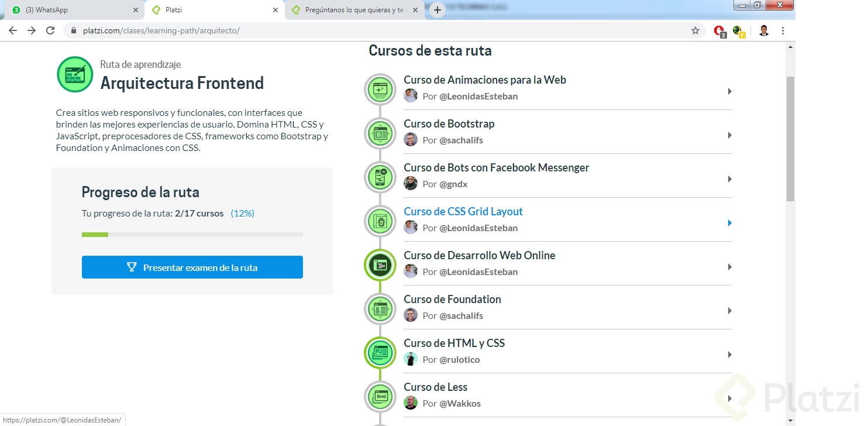Click the Arquitectura Frontend route logo icon

click(75, 74)
